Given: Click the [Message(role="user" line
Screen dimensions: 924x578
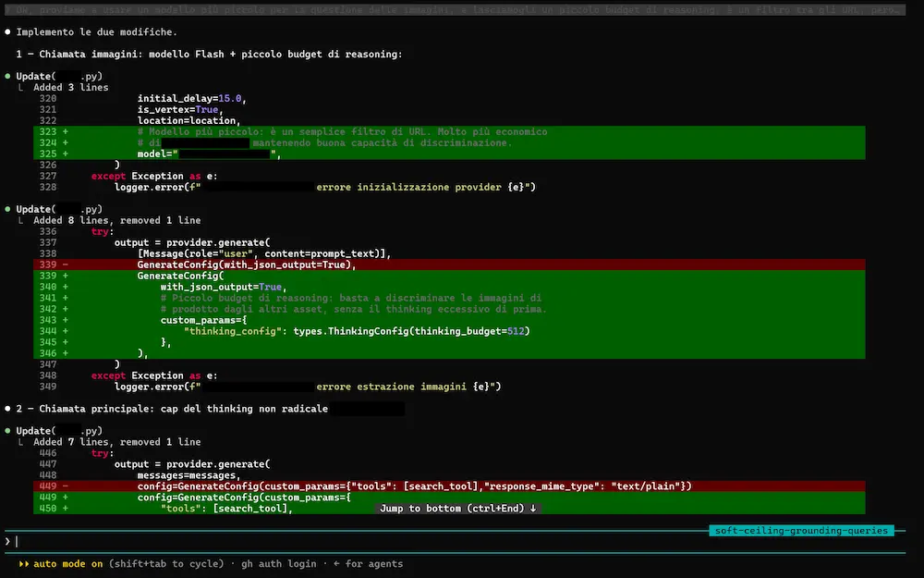Looking at the screenshot, I should point(264,253).
